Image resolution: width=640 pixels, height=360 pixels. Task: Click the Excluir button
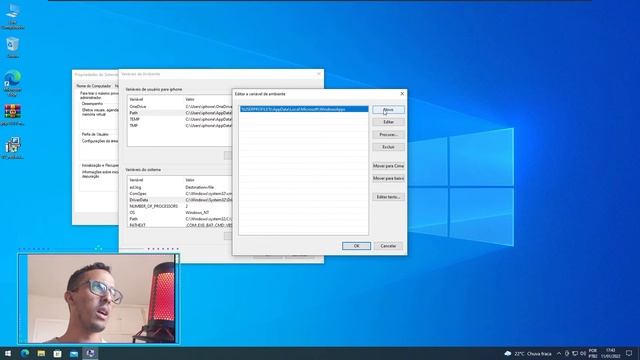[x=388, y=147]
